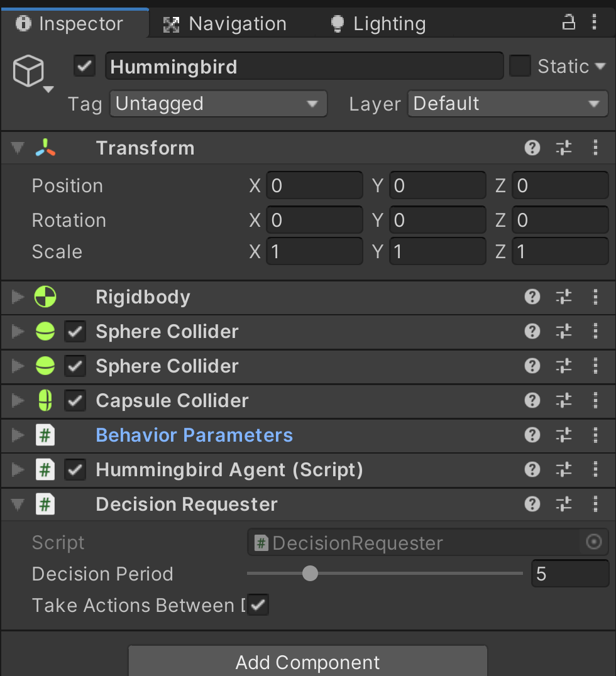Switch to the Lighting tab
Viewport: 616px width, 676px height.
377,23
